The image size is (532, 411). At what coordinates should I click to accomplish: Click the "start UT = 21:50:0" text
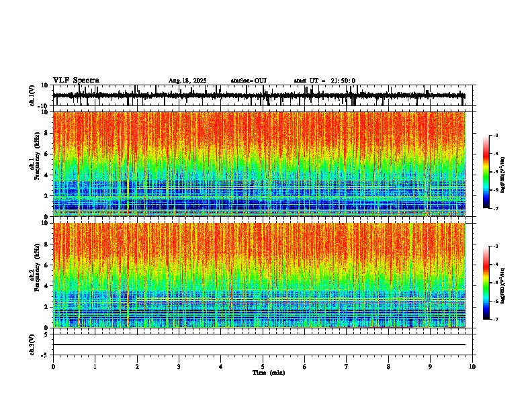[324, 81]
